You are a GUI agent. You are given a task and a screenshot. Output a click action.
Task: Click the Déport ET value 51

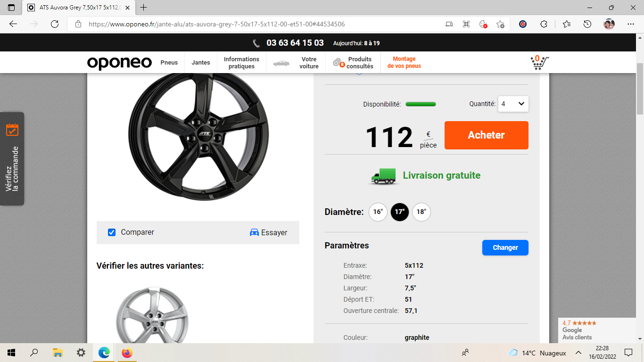408,299
